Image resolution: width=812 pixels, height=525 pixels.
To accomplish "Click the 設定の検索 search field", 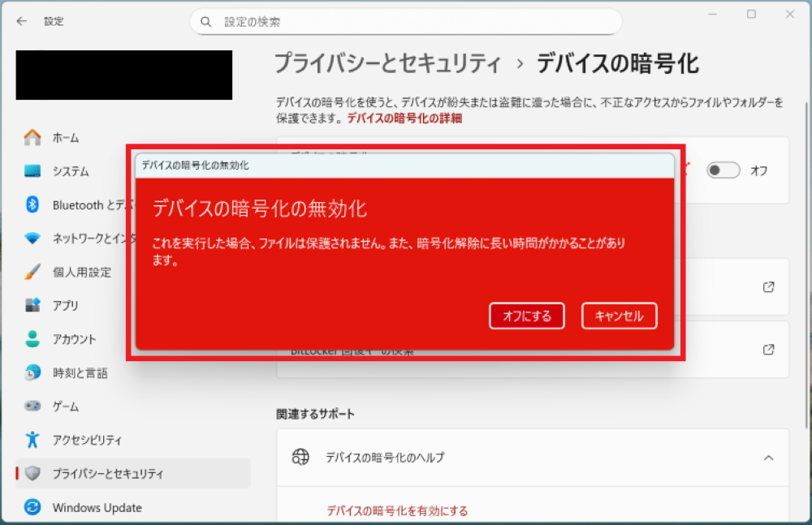I will [406, 22].
